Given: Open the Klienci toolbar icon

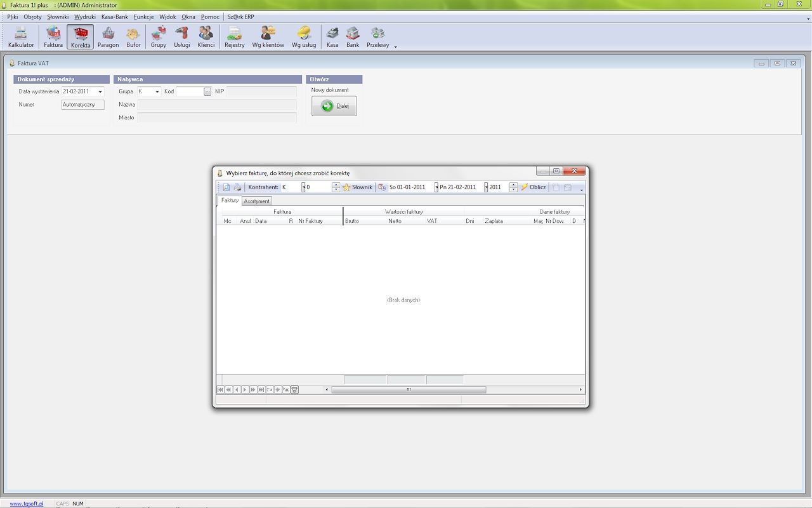Looking at the screenshot, I should point(206,37).
